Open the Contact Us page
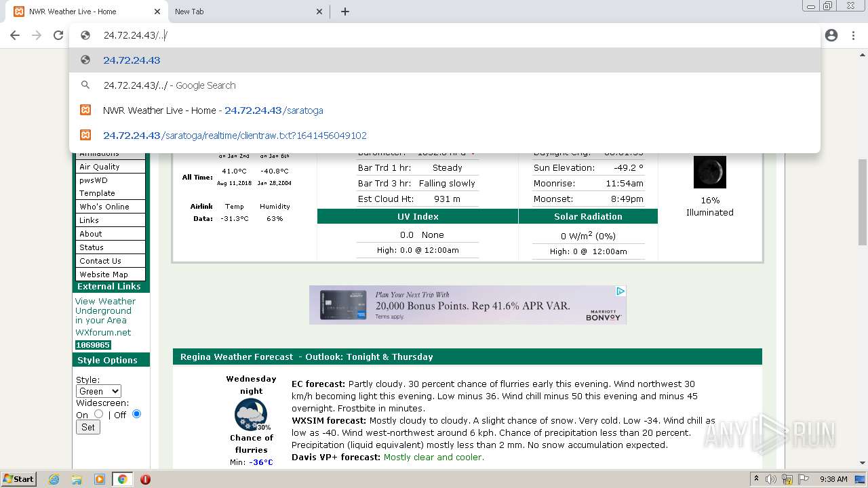The image size is (868, 488). pyautogui.click(x=111, y=261)
